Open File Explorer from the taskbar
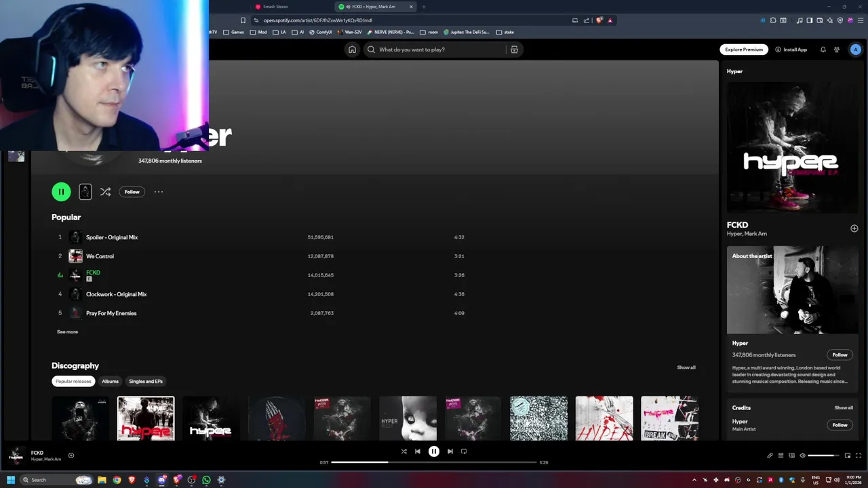 (x=102, y=480)
